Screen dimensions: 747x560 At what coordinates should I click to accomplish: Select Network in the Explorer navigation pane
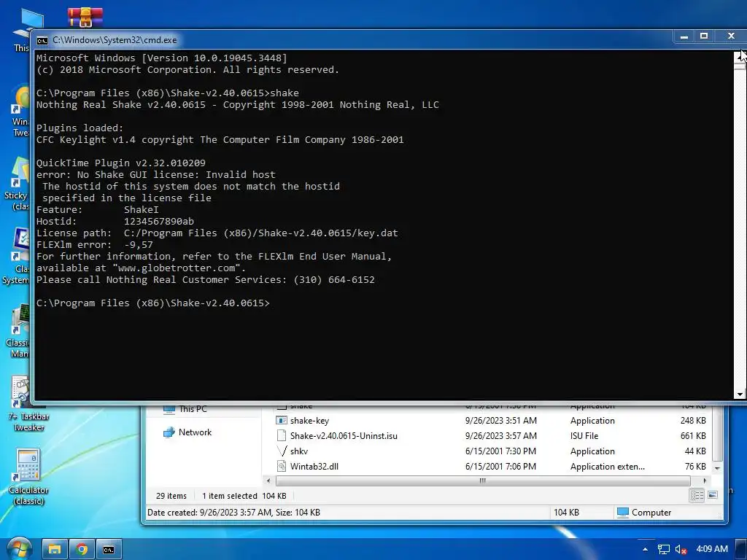coord(195,432)
